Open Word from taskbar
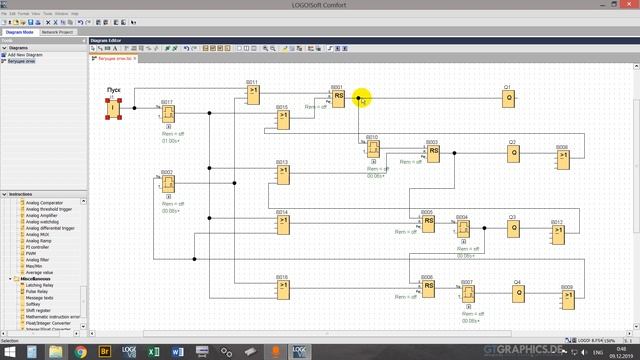640x360 pixels. 178,352
